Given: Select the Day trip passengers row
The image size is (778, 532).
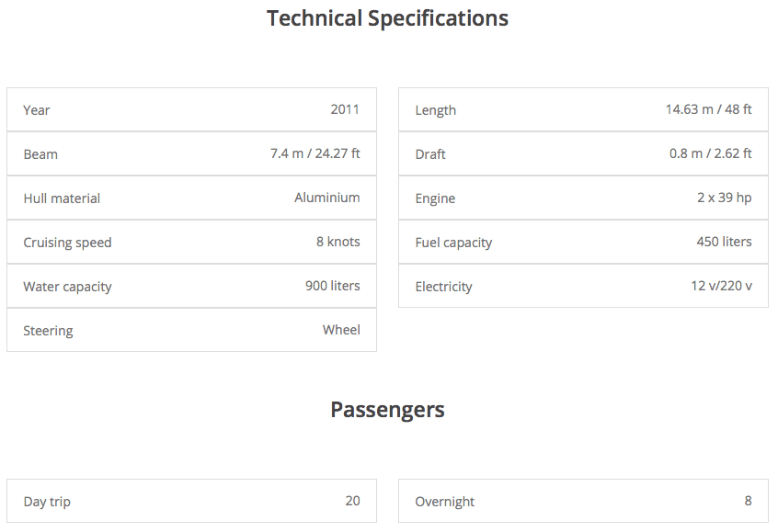Looking at the screenshot, I should [191, 502].
